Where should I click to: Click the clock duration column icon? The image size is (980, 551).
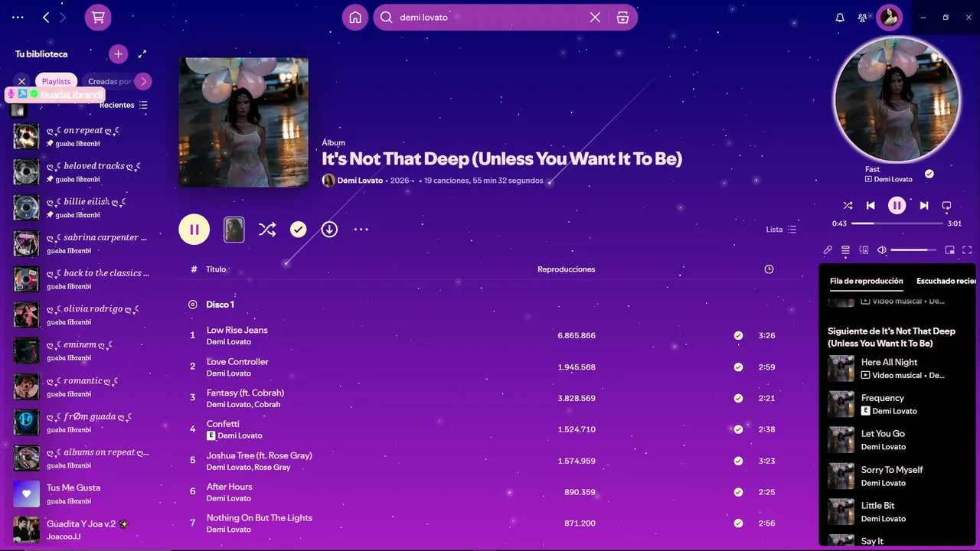[x=769, y=269]
